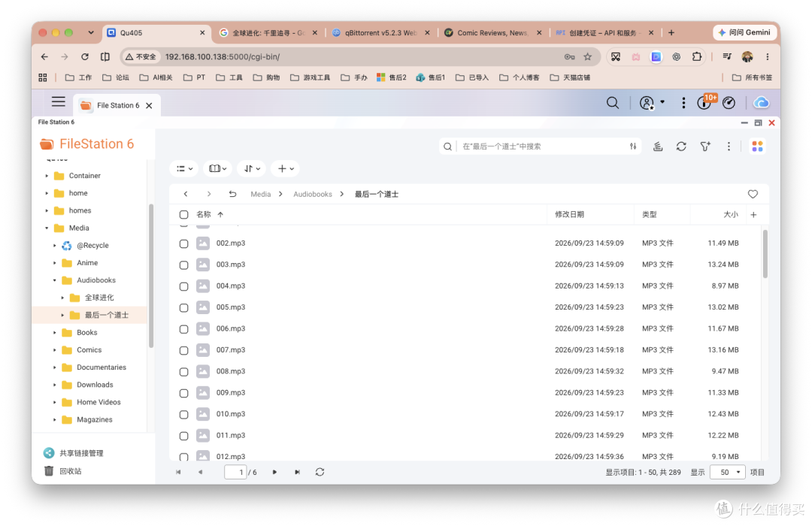Click the smart file filter funnel icon

coord(704,147)
